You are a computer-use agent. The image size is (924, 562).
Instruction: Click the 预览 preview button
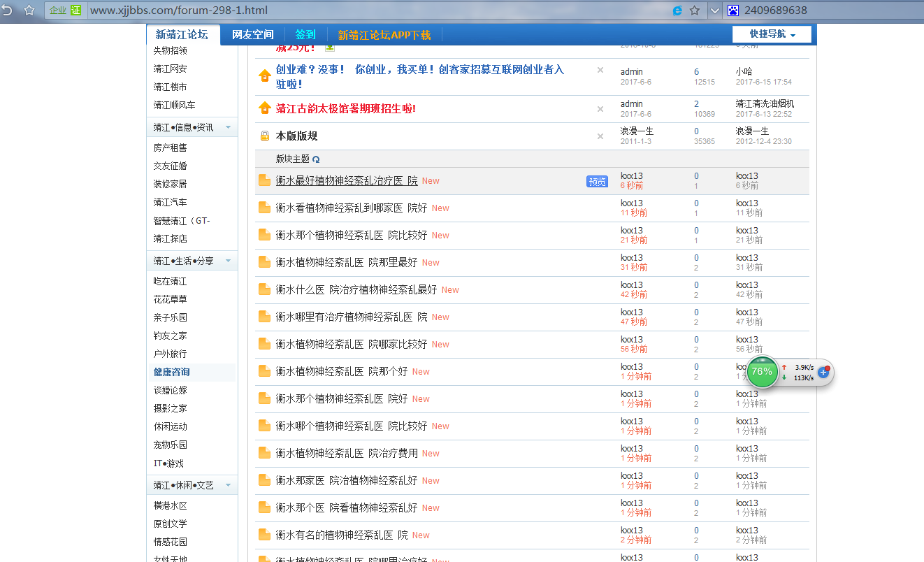click(x=596, y=180)
